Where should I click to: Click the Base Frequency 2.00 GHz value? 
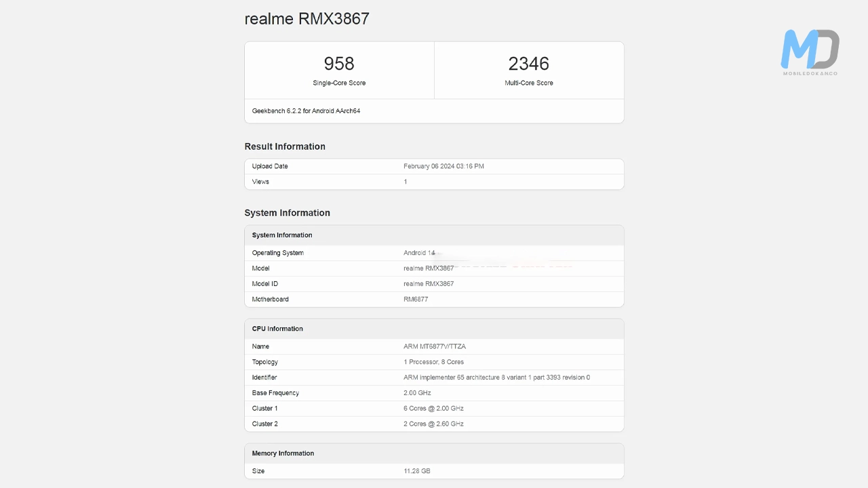(x=417, y=393)
